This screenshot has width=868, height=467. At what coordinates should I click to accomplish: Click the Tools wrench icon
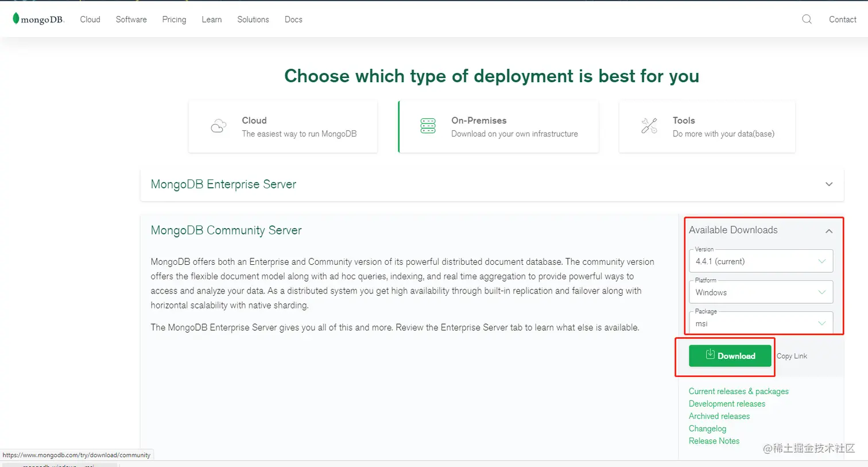(x=649, y=126)
